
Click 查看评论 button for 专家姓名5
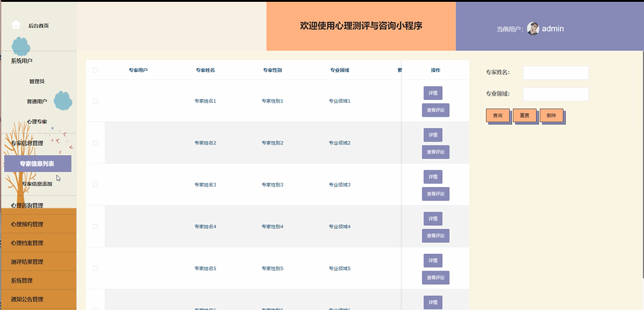(x=436, y=277)
